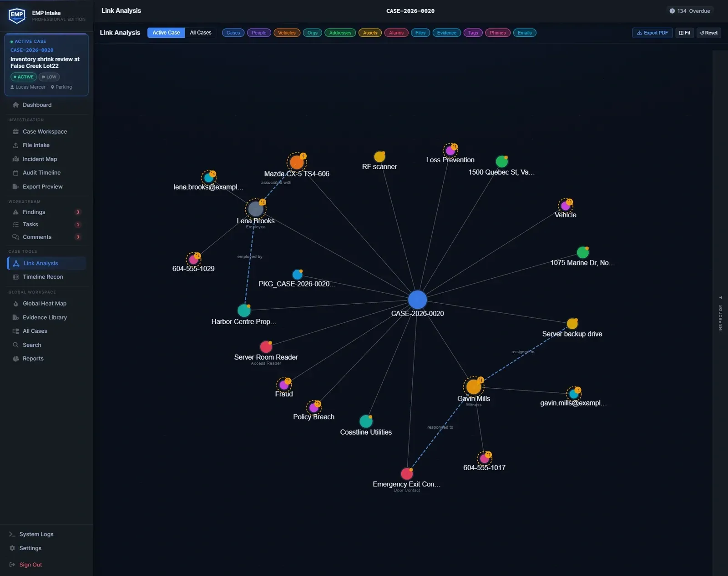Image resolution: width=728 pixels, height=576 pixels.
Task: Select the Fraud tag node
Action: (284, 385)
